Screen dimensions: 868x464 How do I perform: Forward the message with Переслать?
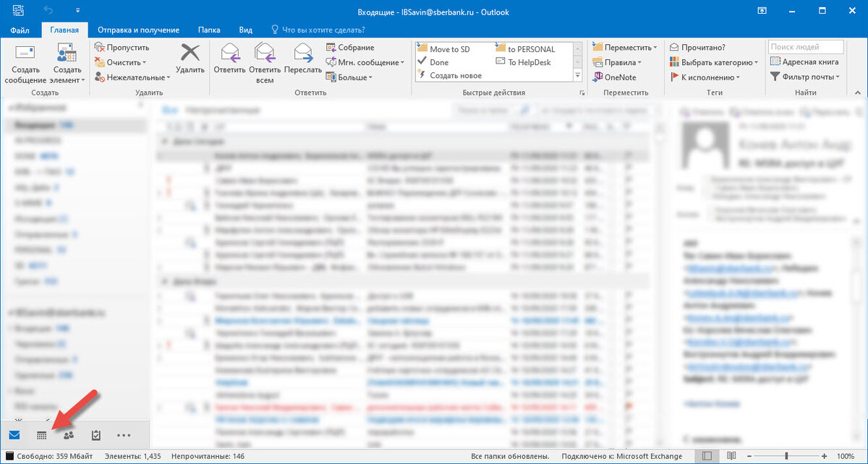(303, 59)
